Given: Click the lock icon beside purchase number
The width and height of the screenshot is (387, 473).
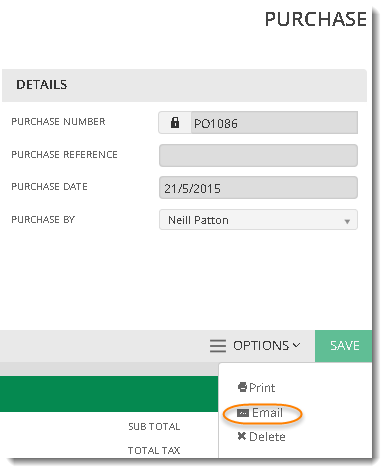Looking at the screenshot, I should [x=175, y=123].
